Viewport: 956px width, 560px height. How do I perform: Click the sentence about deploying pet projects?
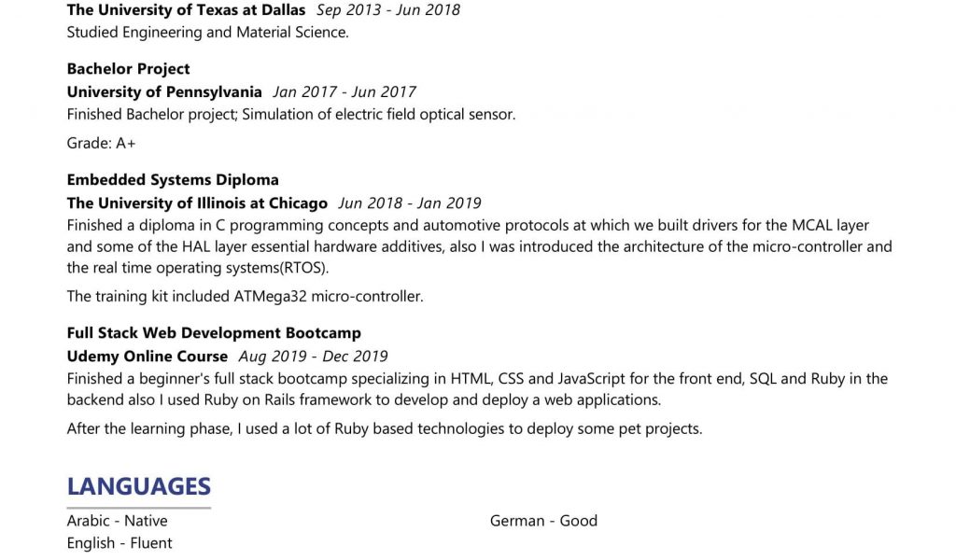pos(384,429)
